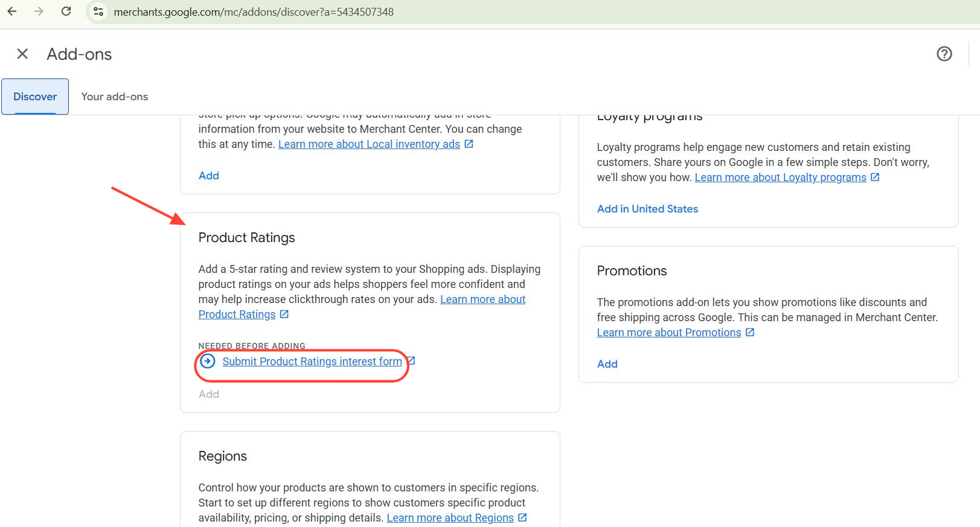Close the Add-ons page with X
The image size is (980, 527).
coord(22,54)
